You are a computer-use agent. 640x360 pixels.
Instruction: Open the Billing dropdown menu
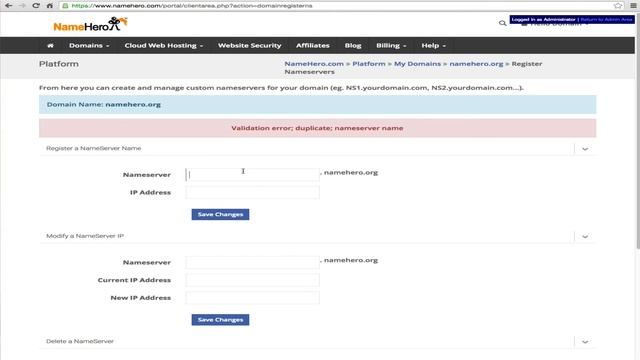(391, 46)
